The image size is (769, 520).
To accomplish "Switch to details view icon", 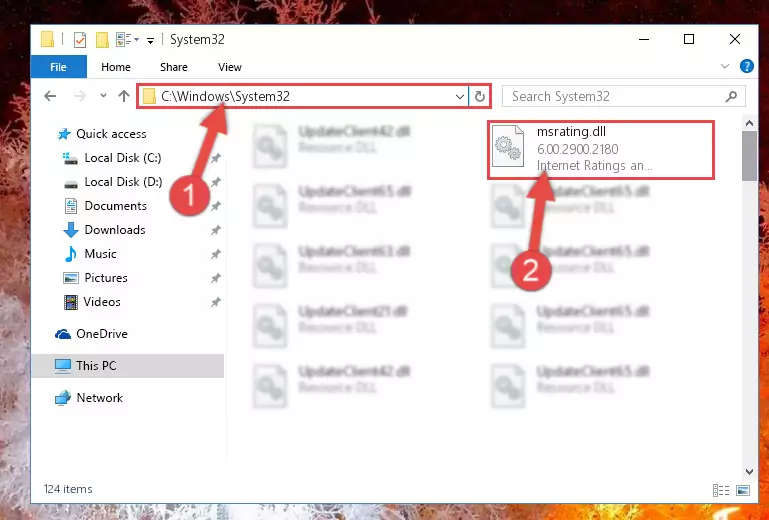I will tap(720, 490).
